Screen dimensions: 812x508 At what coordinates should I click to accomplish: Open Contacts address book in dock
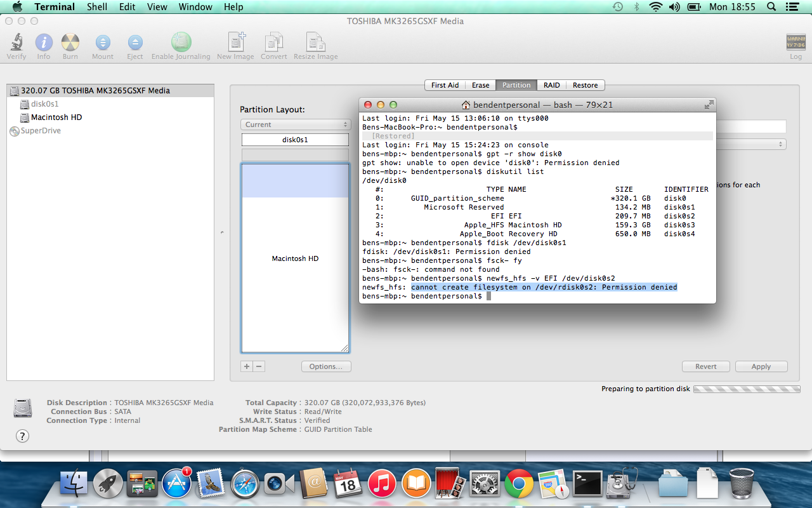tap(313, 485)
